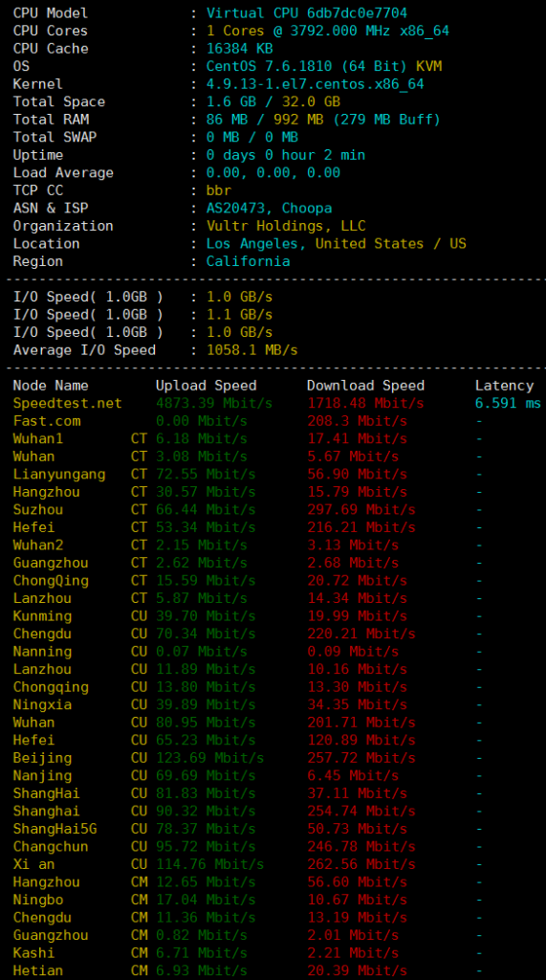Click Hangzhou CM download '56.60 Mbit/s'

pyautogui.click(x=358, y=882)
